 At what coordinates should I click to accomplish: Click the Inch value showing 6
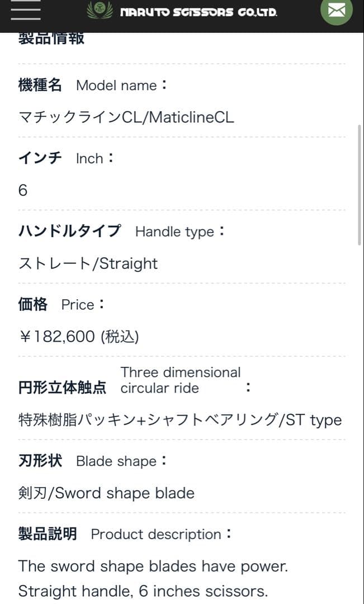22,190
